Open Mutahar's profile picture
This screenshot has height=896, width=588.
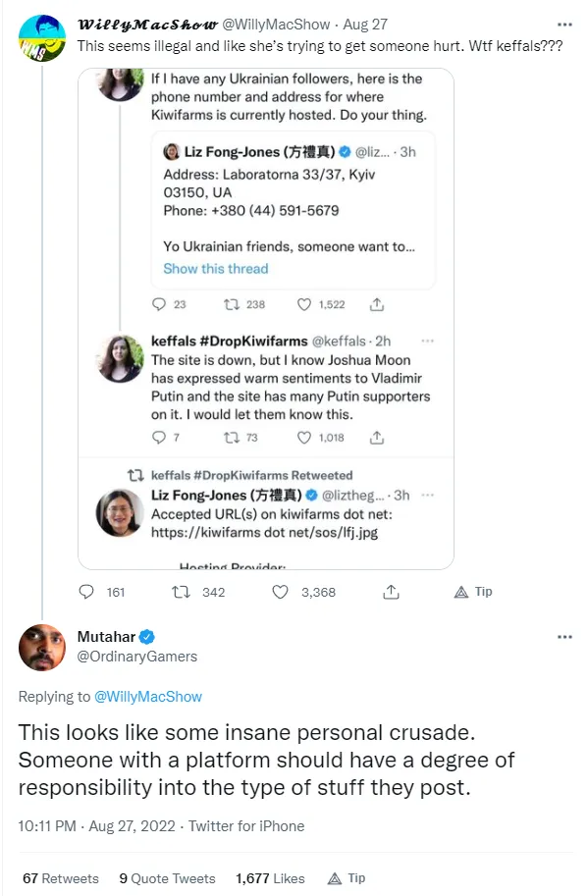click(x=41, y=648)
